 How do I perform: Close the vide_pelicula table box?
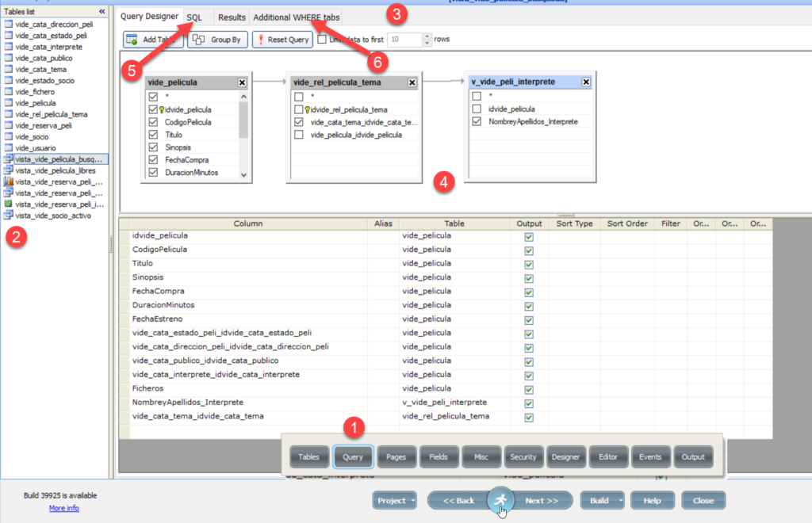(x=242, y=82)
